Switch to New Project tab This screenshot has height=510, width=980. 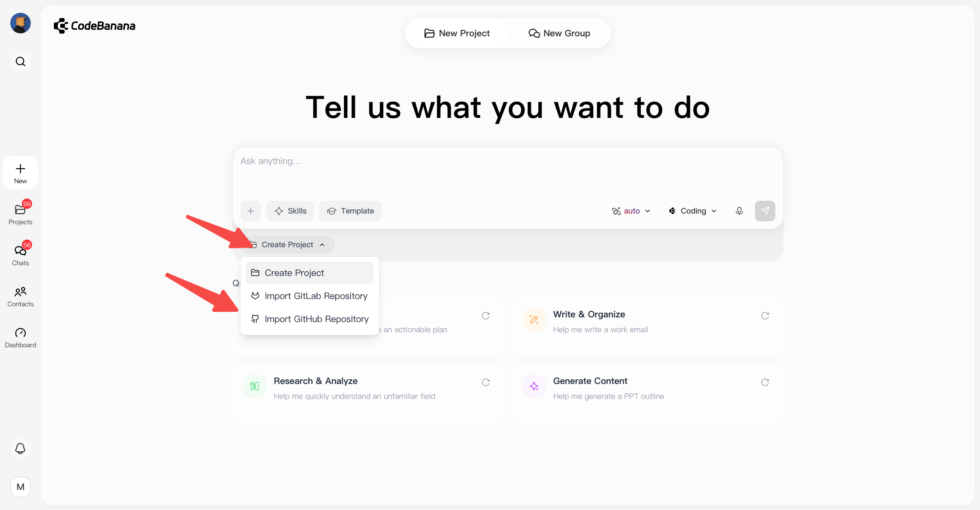click(457, 33)
